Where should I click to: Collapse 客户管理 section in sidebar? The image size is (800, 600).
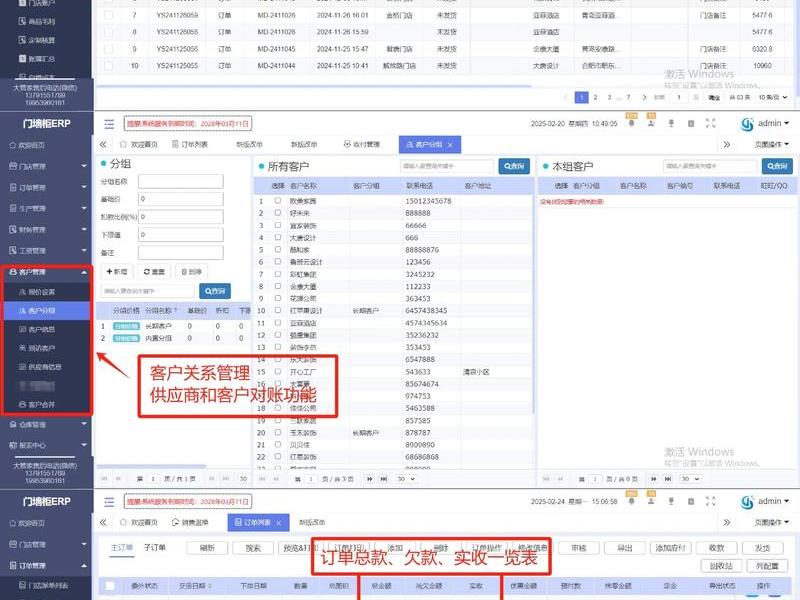click(x=46, y=272)
